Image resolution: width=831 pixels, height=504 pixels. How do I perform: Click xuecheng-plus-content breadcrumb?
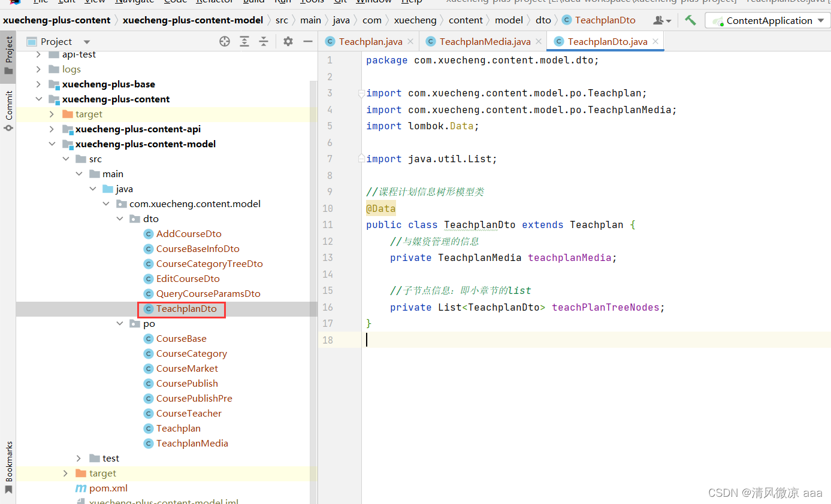56,20
